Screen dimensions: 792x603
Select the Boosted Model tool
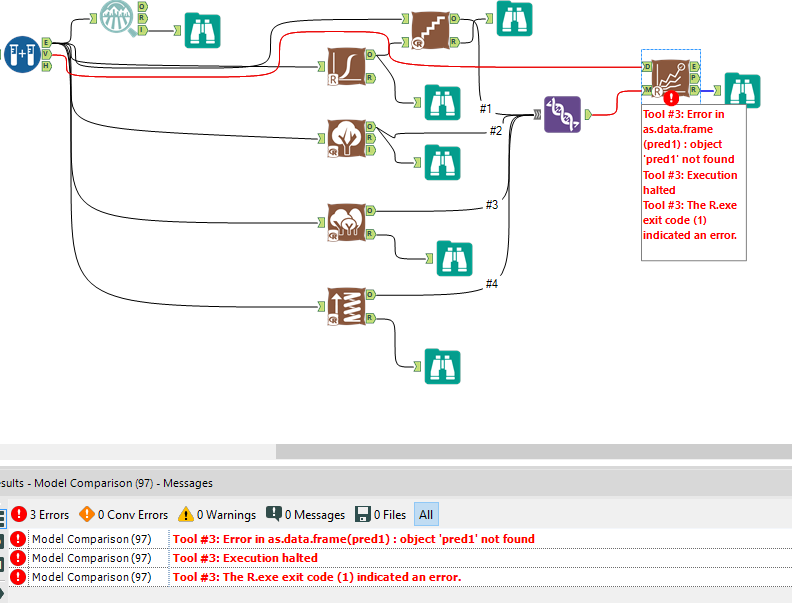pyautogui.click(x=346, y=306)
